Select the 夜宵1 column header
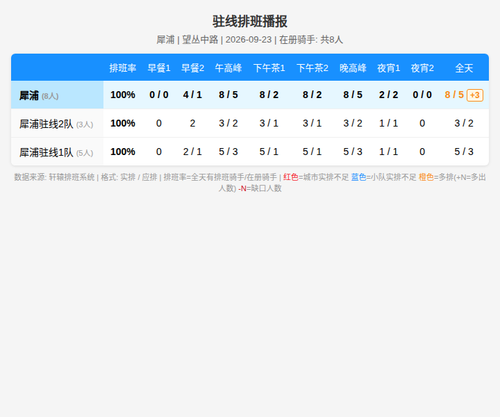Viewport: 500px width, 417px height. tap(389, 68)
